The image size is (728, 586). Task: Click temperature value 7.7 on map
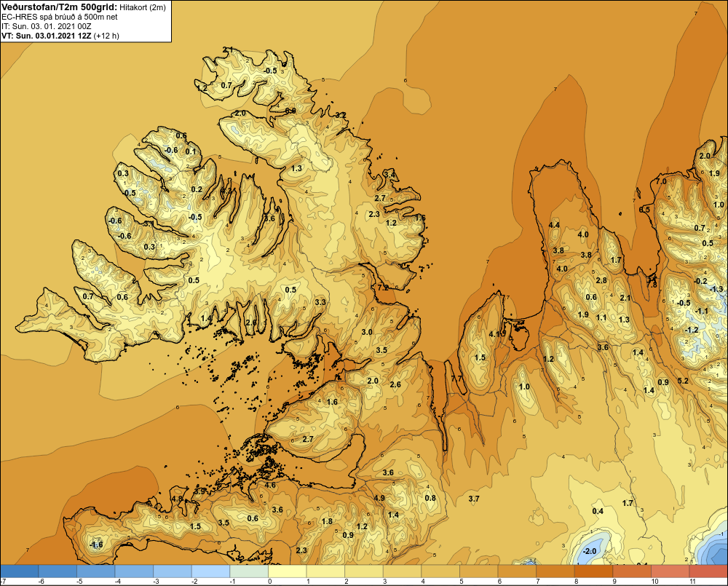click(457, 379)
